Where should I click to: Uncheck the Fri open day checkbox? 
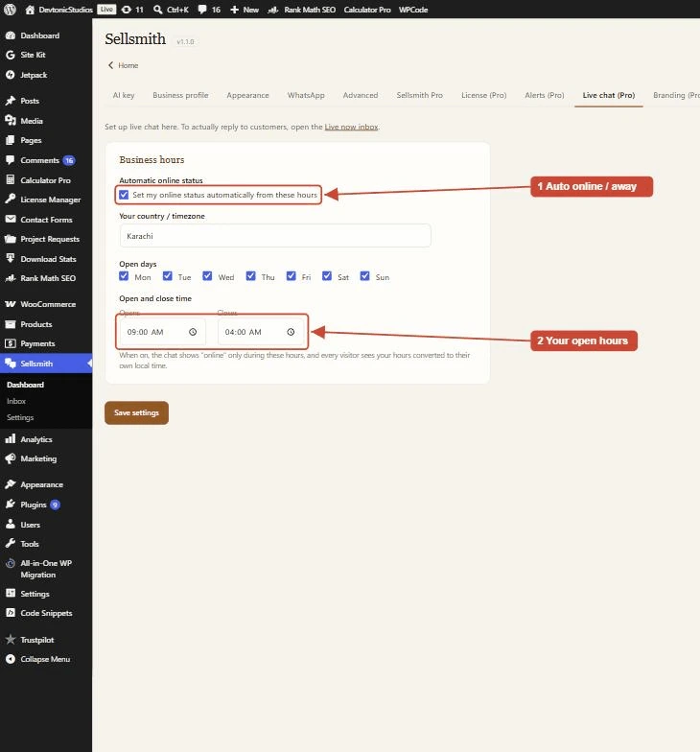(x=292, y=276)
